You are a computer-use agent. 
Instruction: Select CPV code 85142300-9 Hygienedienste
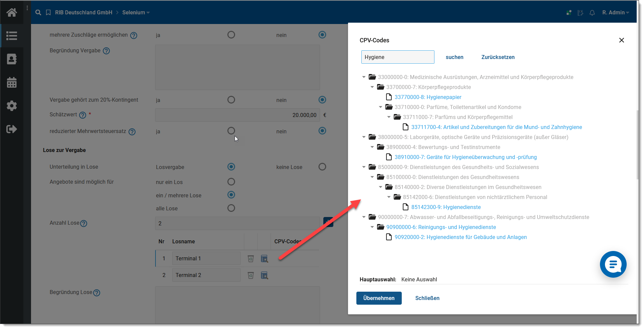445,207
